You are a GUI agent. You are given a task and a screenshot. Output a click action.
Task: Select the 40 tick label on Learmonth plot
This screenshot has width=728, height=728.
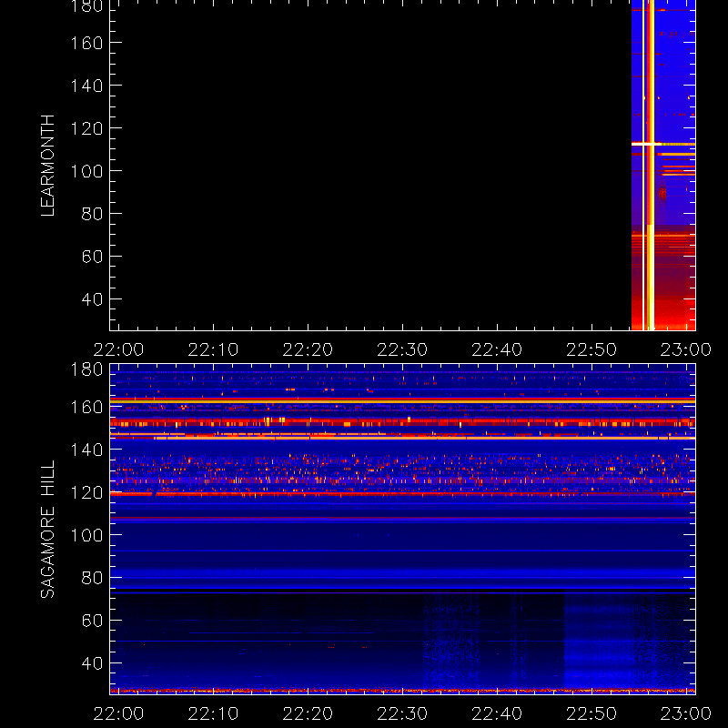tap(92, 299)
